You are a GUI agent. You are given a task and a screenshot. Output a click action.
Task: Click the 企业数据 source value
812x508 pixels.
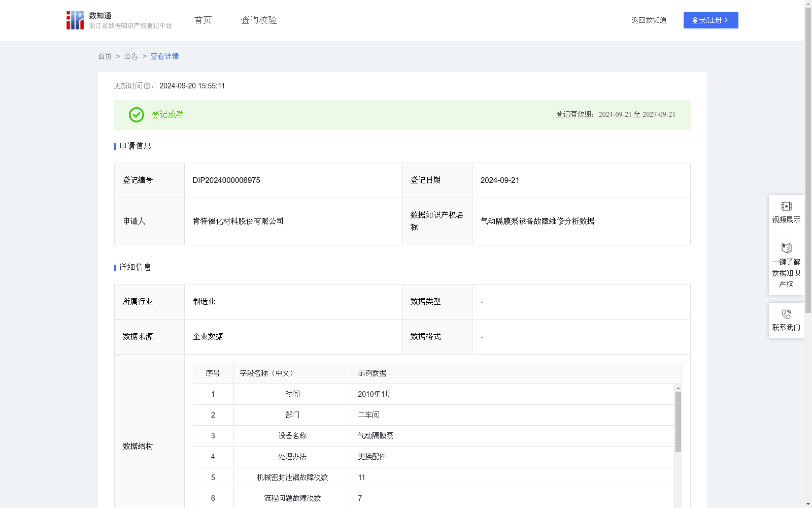[x=208, y=336]
